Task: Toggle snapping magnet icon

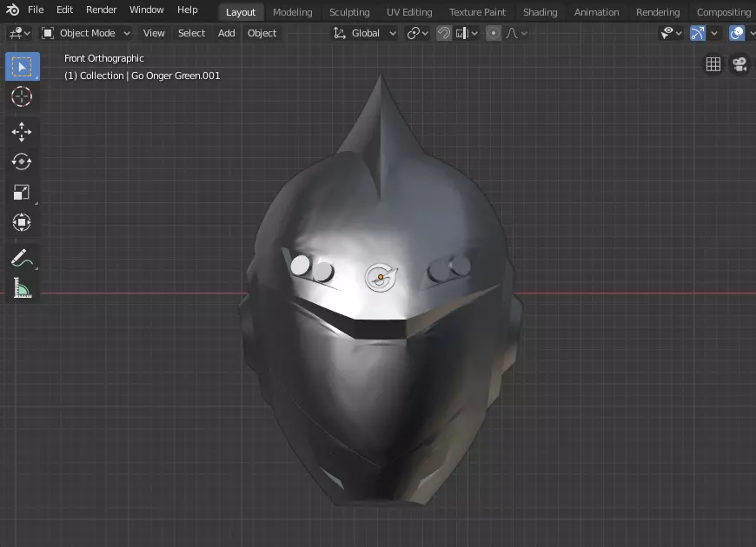Action: (x=443, y=33)
